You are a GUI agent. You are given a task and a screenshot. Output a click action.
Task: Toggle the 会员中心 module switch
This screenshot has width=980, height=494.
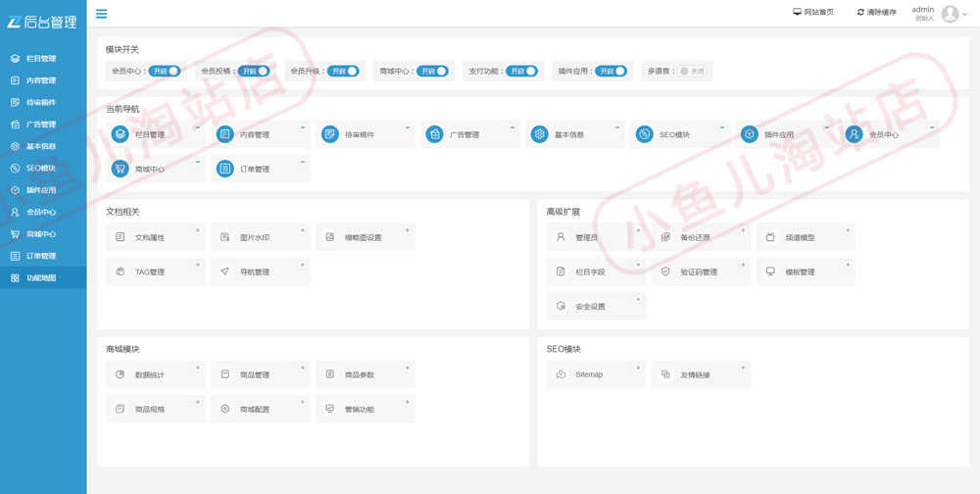(165, 71)
